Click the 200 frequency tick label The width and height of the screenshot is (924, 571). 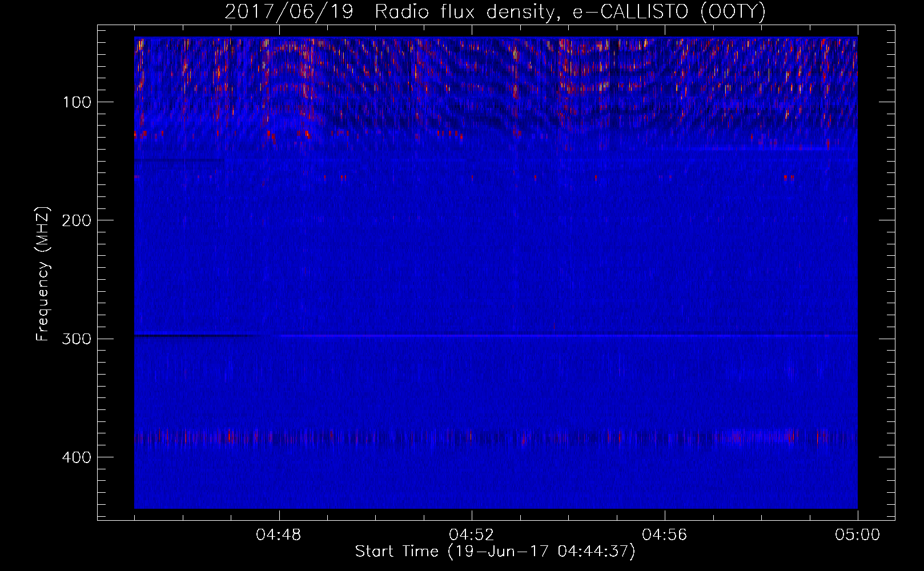77,220
